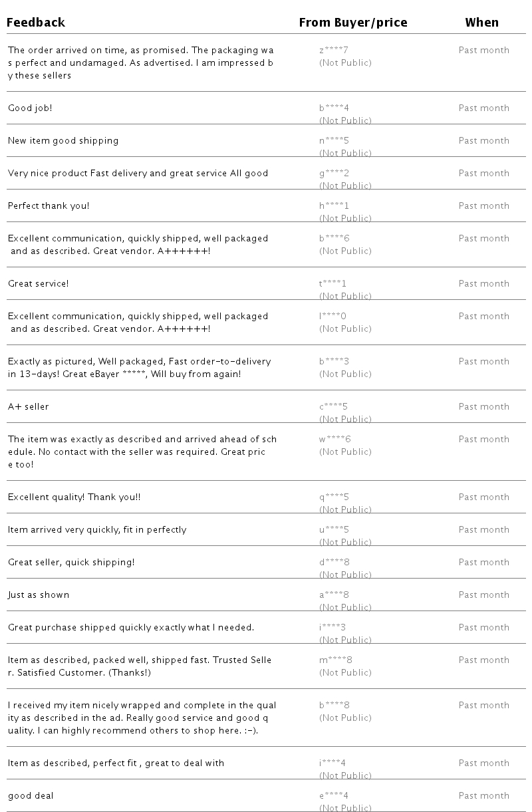
Task: Click the From Buyer/price column header
Action: pyautogui.click(x=352, y=23)
